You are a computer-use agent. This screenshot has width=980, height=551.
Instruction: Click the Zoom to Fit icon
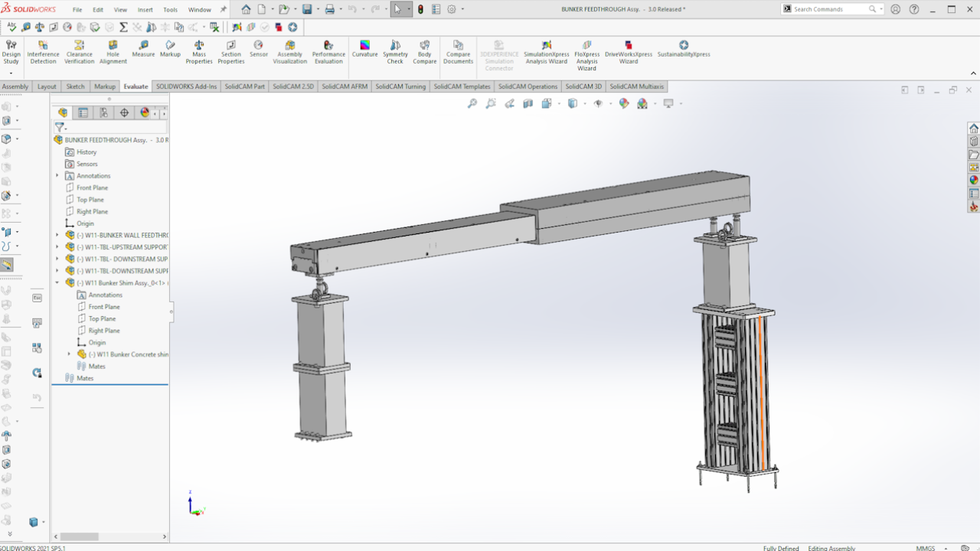click(472, 103)
